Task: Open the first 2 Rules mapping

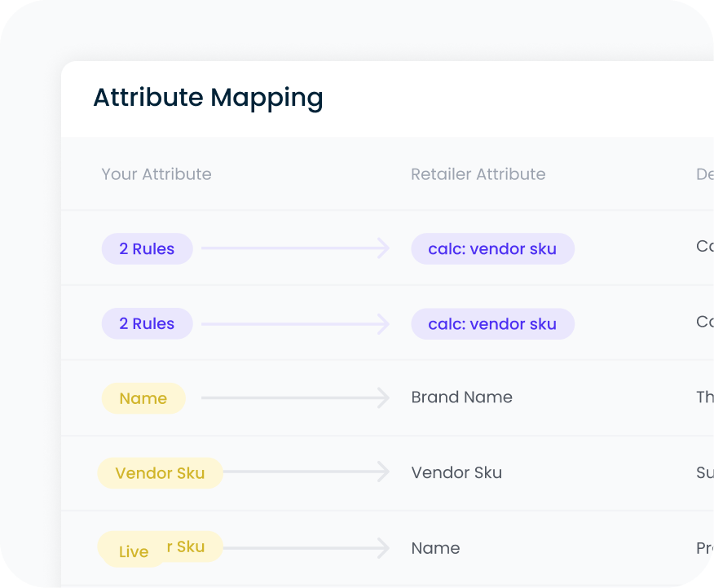Action: 147,248
